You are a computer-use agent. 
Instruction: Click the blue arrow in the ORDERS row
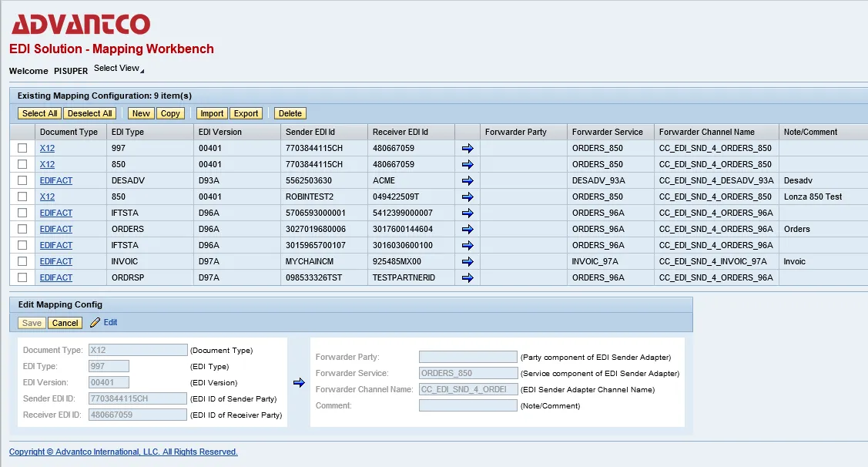tap(468, 229)
